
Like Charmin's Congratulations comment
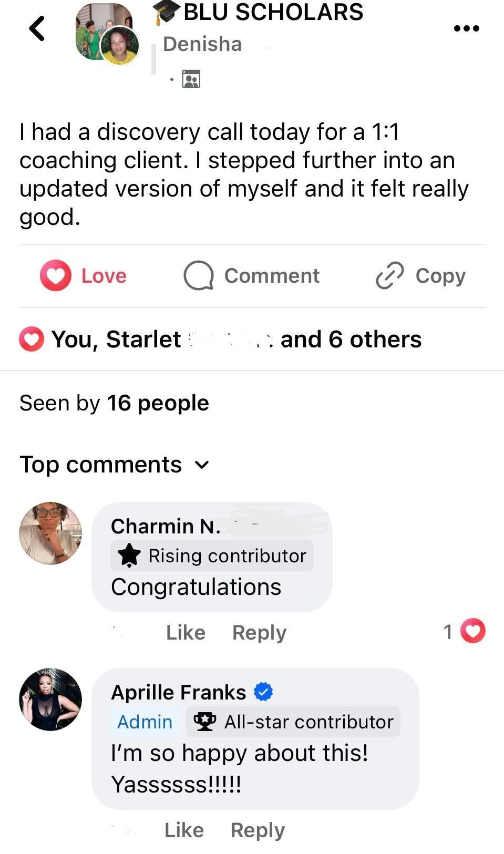pyautogui.click(x=186, y=632)
